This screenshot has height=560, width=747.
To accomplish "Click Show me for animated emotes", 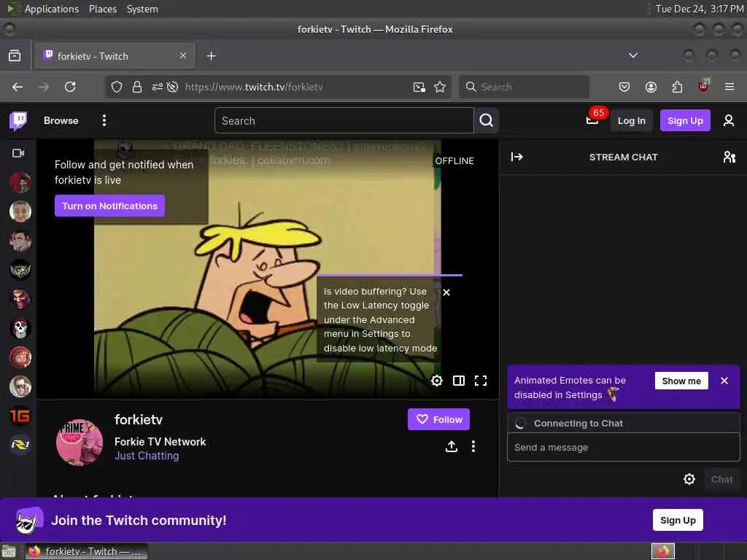I will coord(681,381).
